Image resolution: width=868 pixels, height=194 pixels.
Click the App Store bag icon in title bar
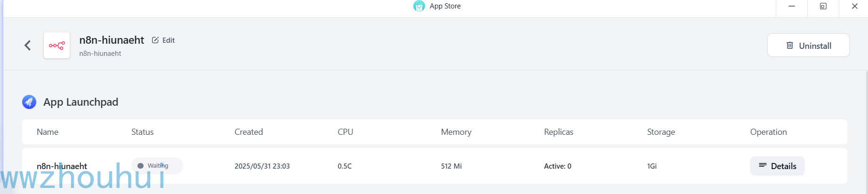tap(419, 6)
